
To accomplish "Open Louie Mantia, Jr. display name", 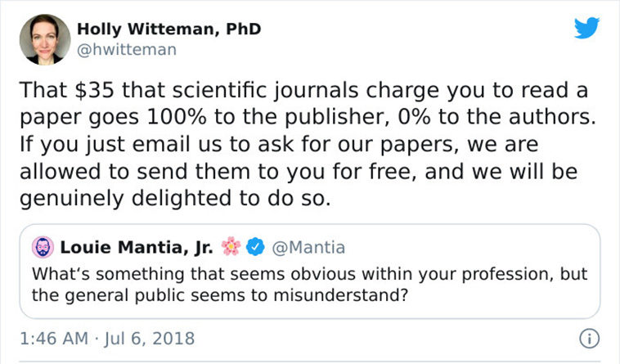I will (137, 247).
